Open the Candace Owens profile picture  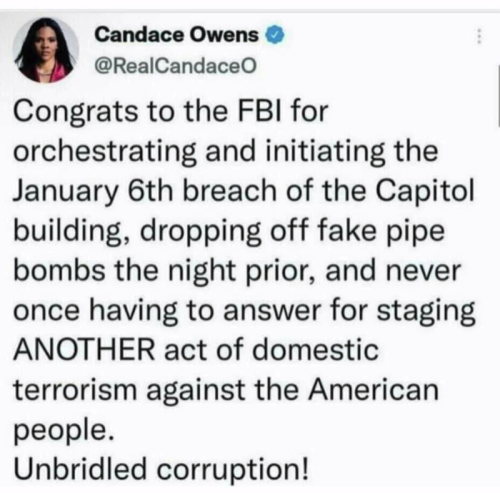[x=46, y=50]
